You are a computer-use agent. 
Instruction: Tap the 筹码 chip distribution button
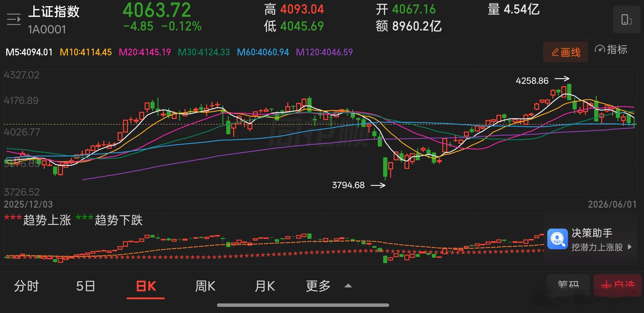[x=568, y=284]
